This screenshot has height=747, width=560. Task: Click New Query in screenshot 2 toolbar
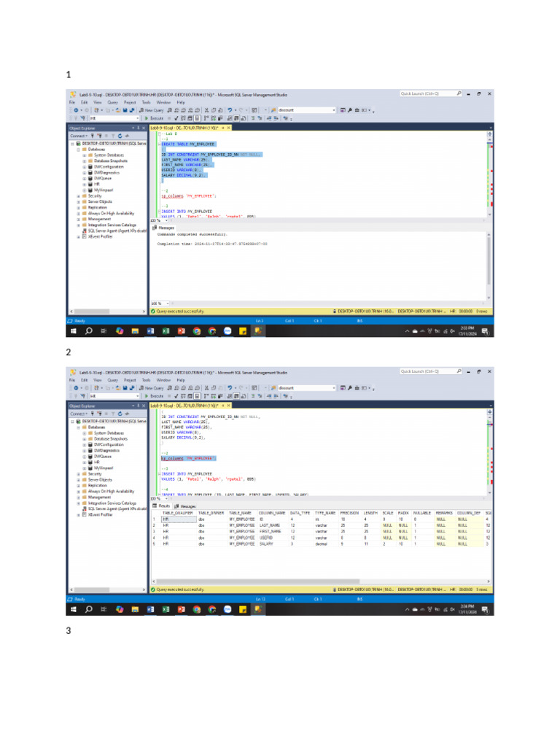point(152,388)
